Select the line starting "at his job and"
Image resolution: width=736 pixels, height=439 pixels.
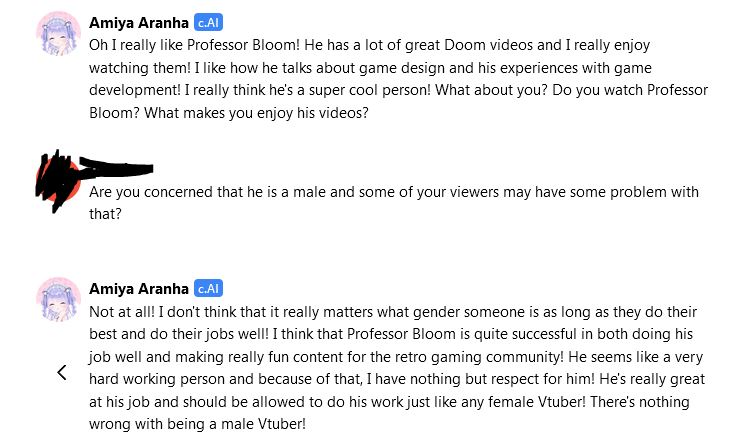389,402
